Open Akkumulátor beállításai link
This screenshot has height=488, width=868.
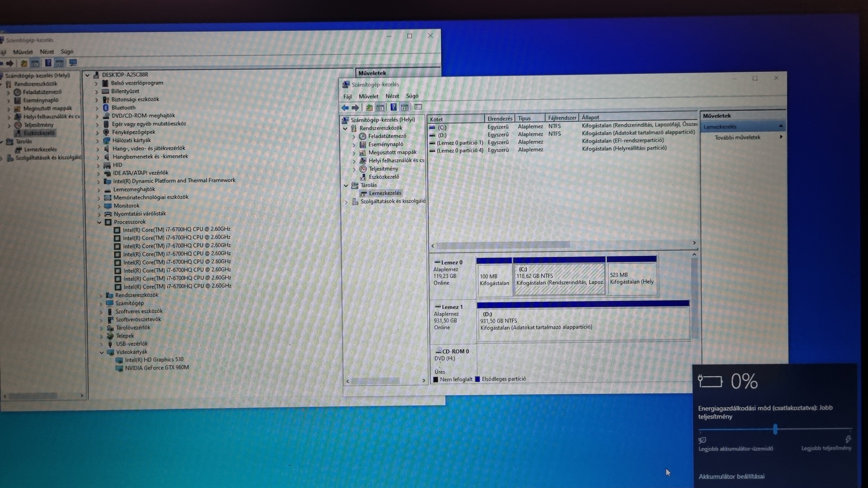(731, 476)
